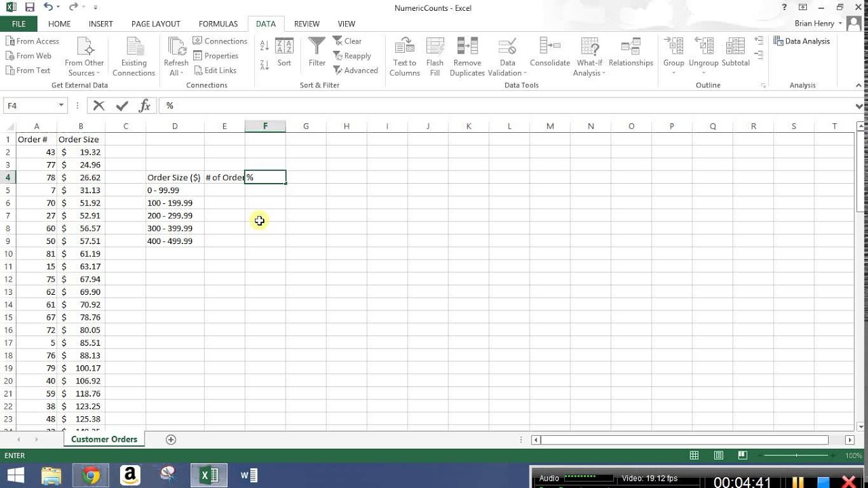Switch to Normal view icon

tap(694, 455)
